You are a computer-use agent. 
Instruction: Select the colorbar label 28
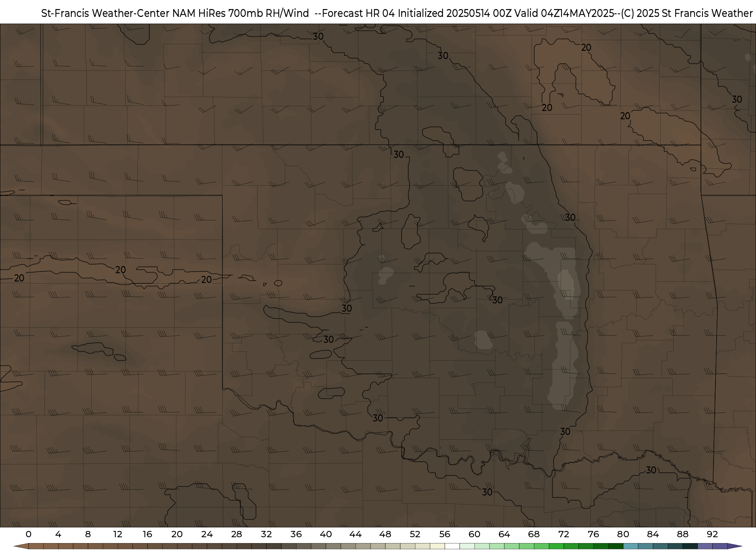(237, 534)
